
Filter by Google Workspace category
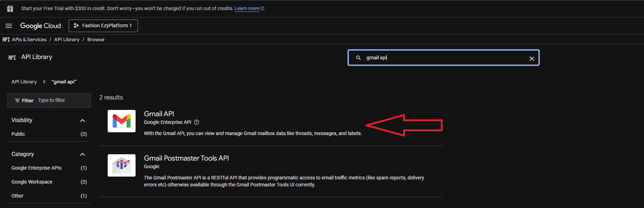tap(32, 182)
